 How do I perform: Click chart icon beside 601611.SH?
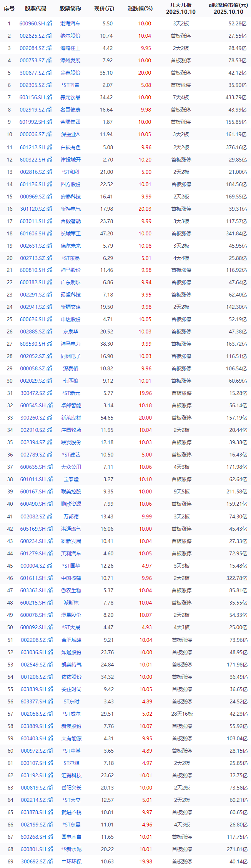click(50, 578)
